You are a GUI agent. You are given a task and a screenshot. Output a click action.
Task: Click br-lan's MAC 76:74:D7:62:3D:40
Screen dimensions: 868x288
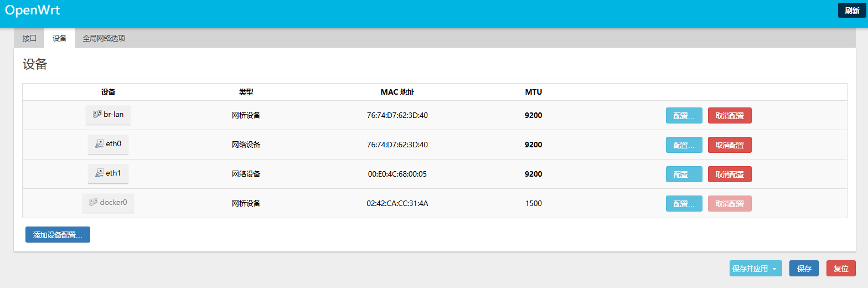397,115
